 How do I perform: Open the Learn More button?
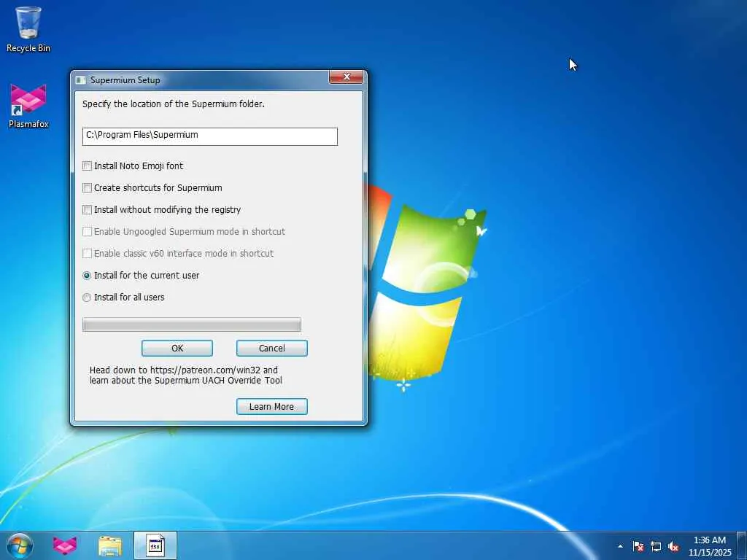[272, 407]
